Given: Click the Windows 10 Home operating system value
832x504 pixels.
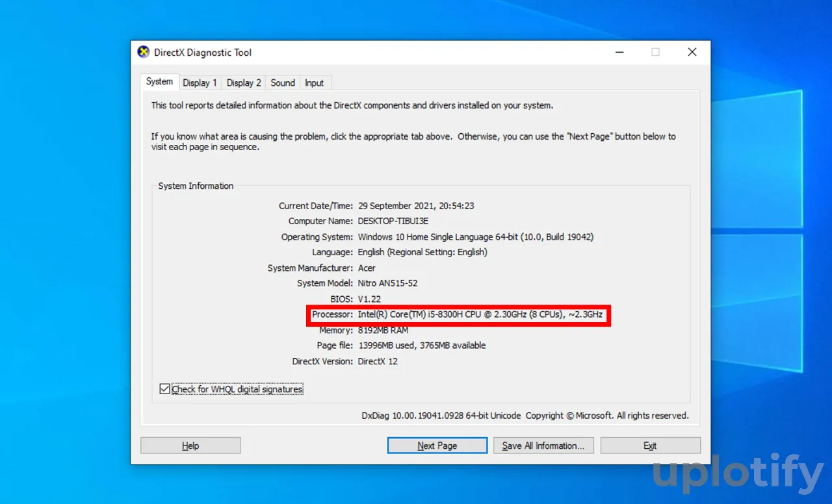Looking at the screenshot, I should [x=475, y=236].
